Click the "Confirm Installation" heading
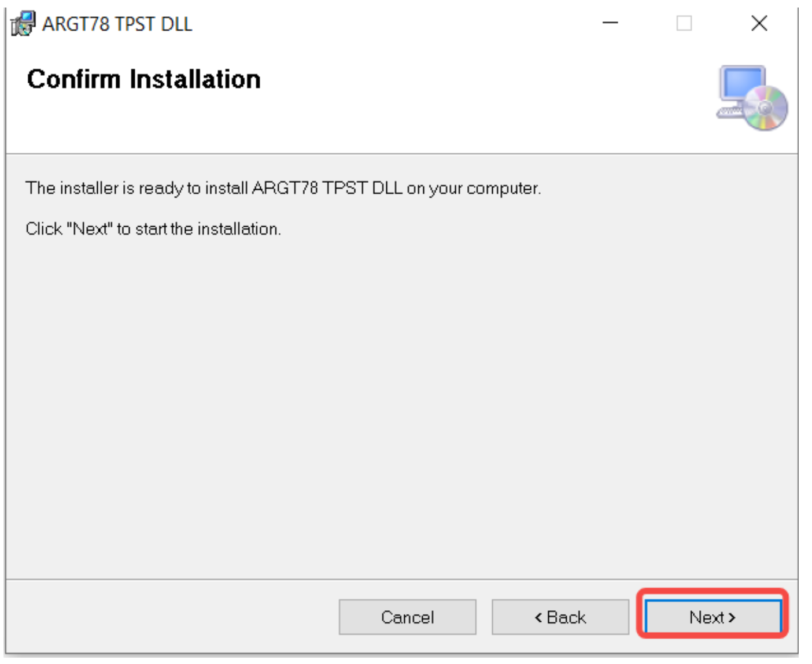 coord(143,79)
